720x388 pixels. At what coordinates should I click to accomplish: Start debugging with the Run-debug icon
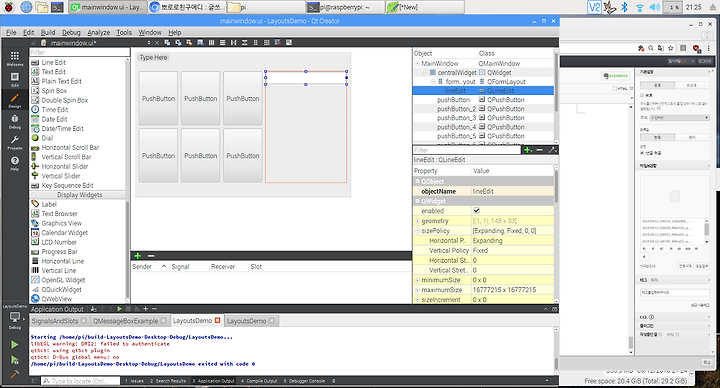15,360
